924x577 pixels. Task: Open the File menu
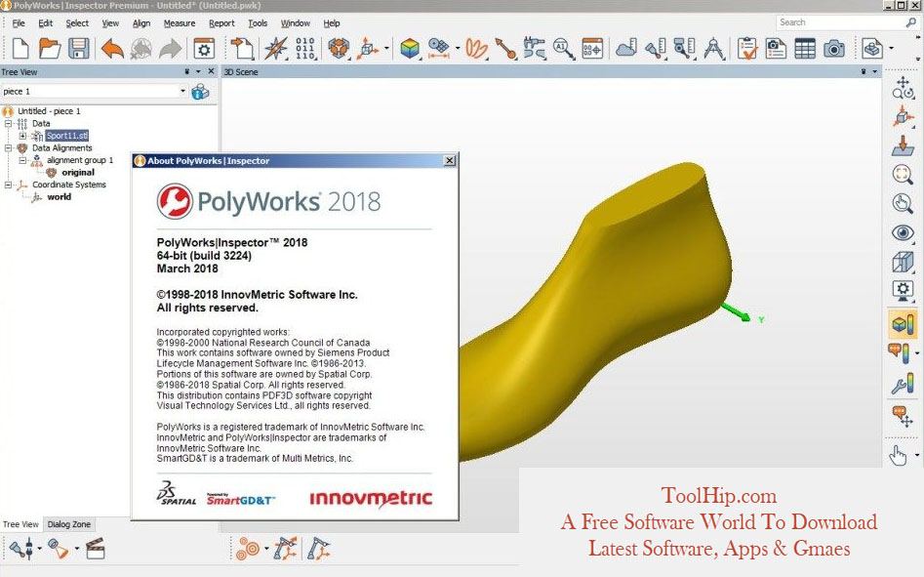click(x=19, y=23)
